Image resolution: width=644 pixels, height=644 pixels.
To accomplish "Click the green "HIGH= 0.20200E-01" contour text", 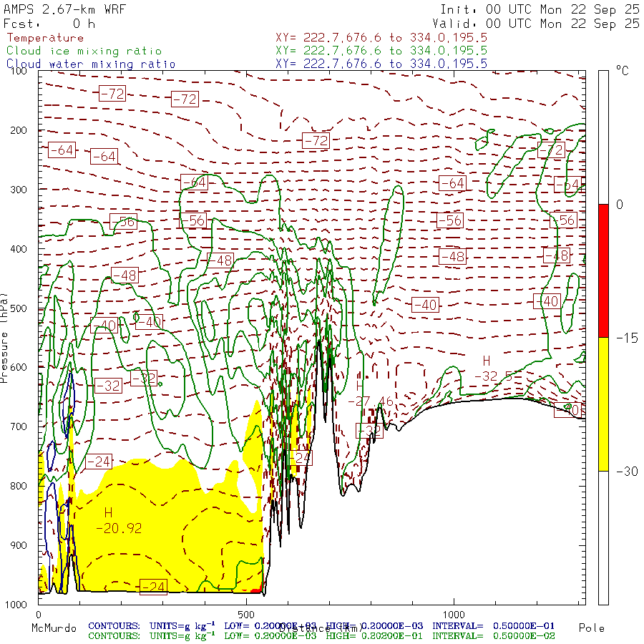I will (x=374, y=636).
